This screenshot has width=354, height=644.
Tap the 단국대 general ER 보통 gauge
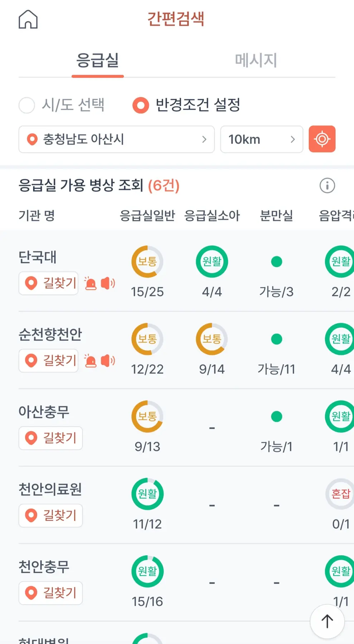click(147, 262)
